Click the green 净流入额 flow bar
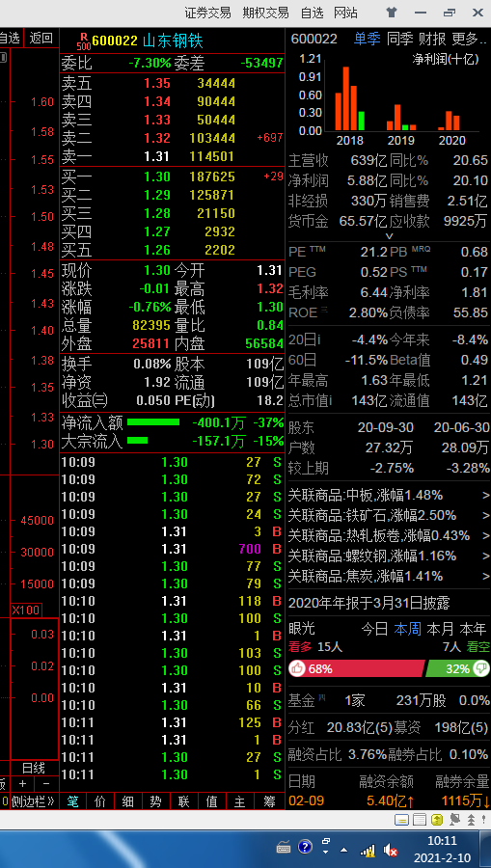Image resolution: width=491 pixels, height=868 pixels. click(153, 422)
